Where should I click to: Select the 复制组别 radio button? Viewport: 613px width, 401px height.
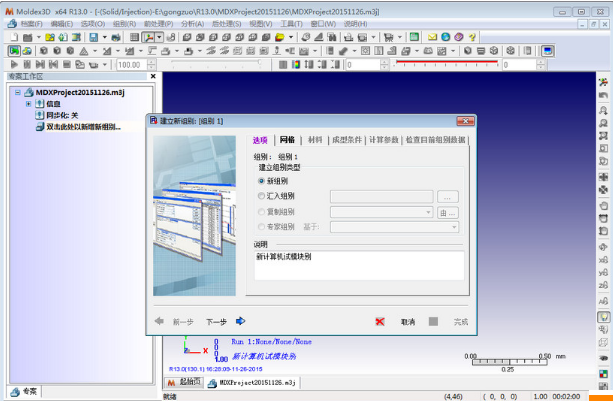pos(261,212)
